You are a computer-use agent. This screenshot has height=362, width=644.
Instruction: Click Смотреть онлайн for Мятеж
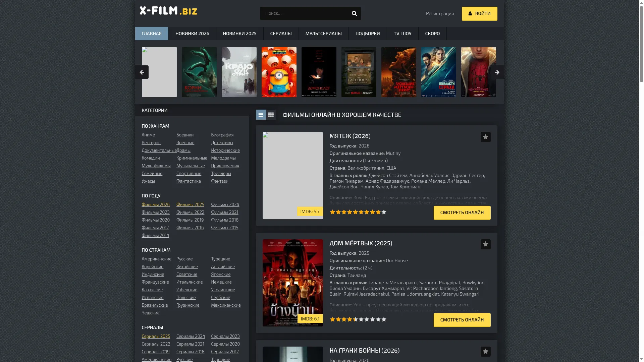pos(462,213)
